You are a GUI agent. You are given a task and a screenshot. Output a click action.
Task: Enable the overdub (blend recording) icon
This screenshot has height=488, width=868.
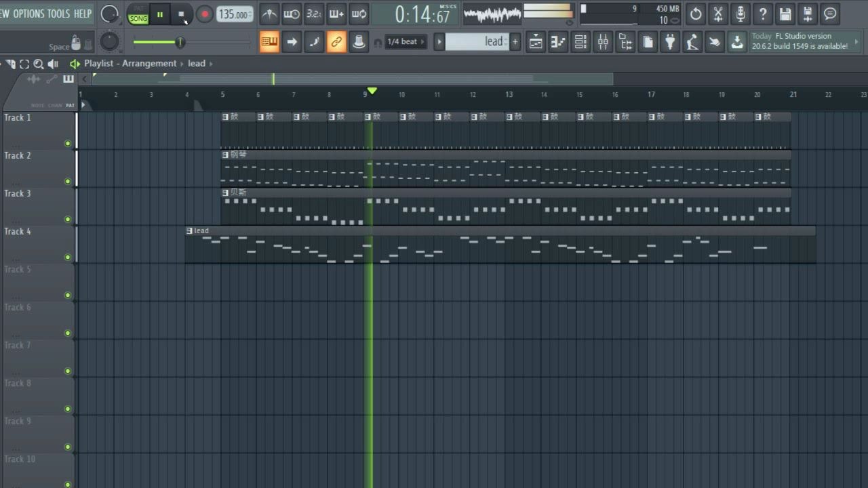pyautogui.click(x=336, y=14)
